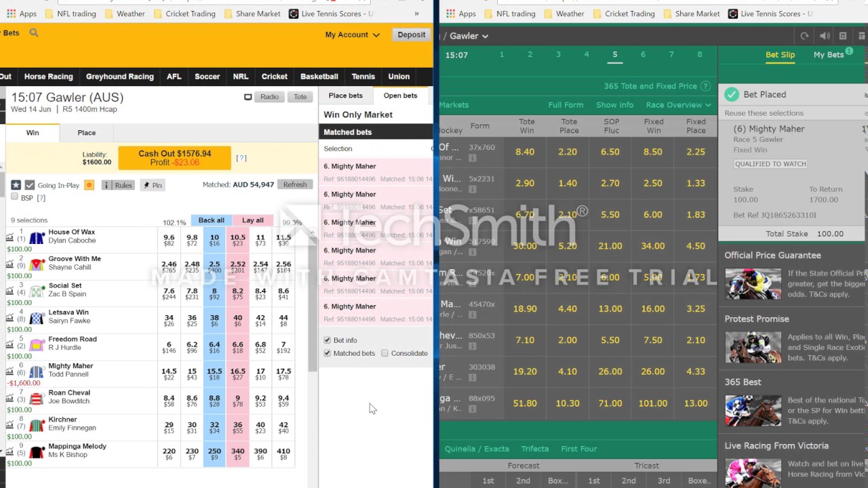This screenshot has height=488, width=868.
Task: Toggle the Going In-Play checkmark
Action: (x=30, y=185)
